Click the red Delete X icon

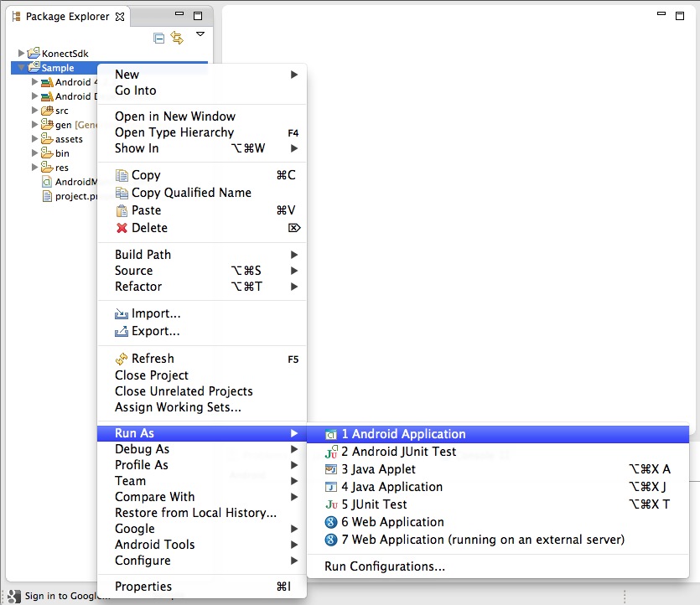click(122, 228)
